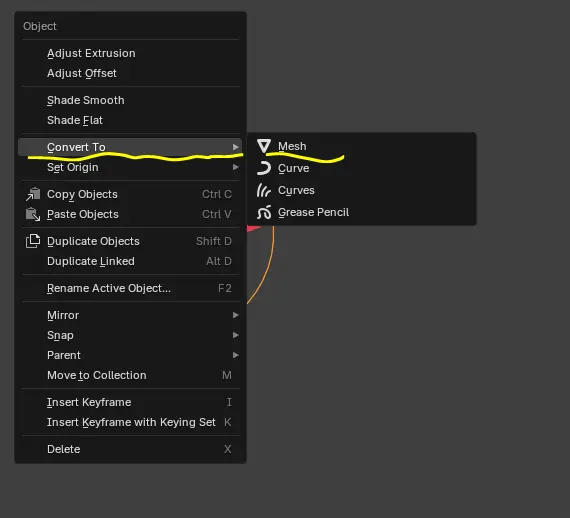The width and height of the screenshot is (570, 518).
Task: Open the Mirror submenu arrow
Action: pos(236,315)
